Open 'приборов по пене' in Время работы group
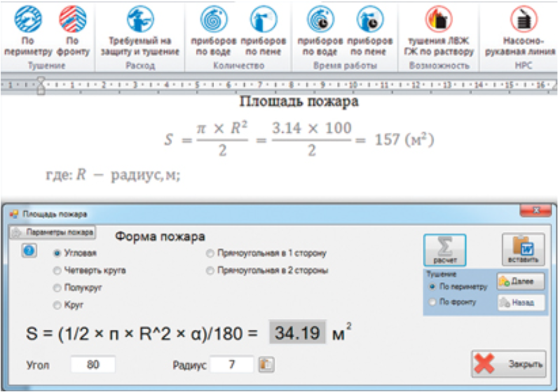Screen dimensions: 560x392 tap(370, 30)
